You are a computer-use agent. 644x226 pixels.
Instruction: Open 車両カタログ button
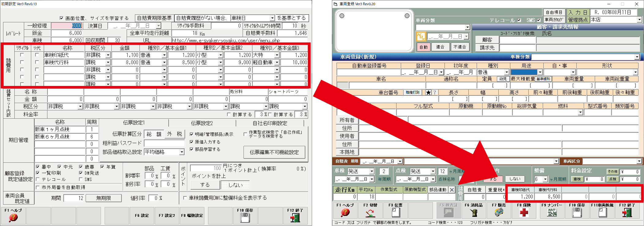point(554,20)
